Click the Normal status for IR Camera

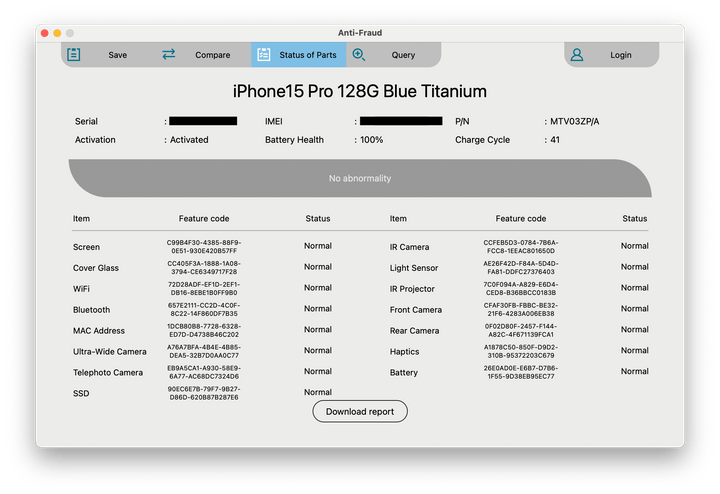click(635, 246)
